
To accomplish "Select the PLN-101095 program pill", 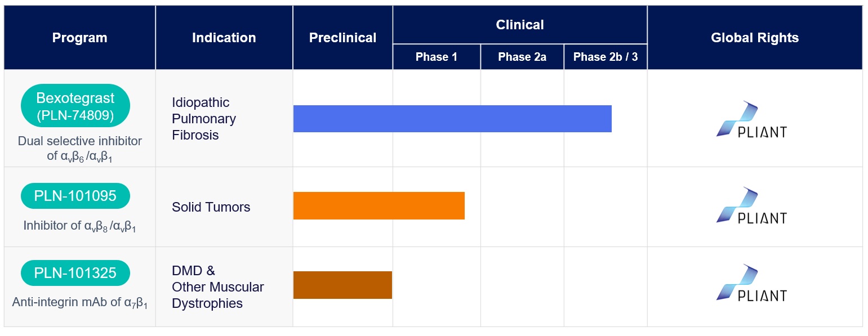I will pos(75,196).
